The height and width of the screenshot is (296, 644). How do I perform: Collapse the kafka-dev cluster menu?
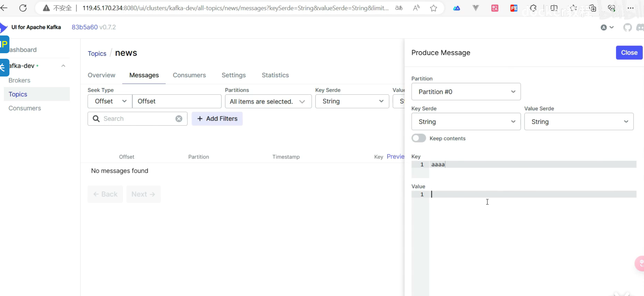click(63, 66)
